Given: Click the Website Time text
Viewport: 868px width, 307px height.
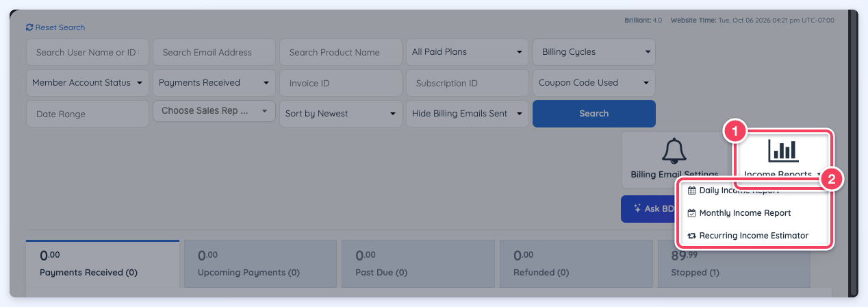Looking at the screenshot, I should (x=752, y=21).
